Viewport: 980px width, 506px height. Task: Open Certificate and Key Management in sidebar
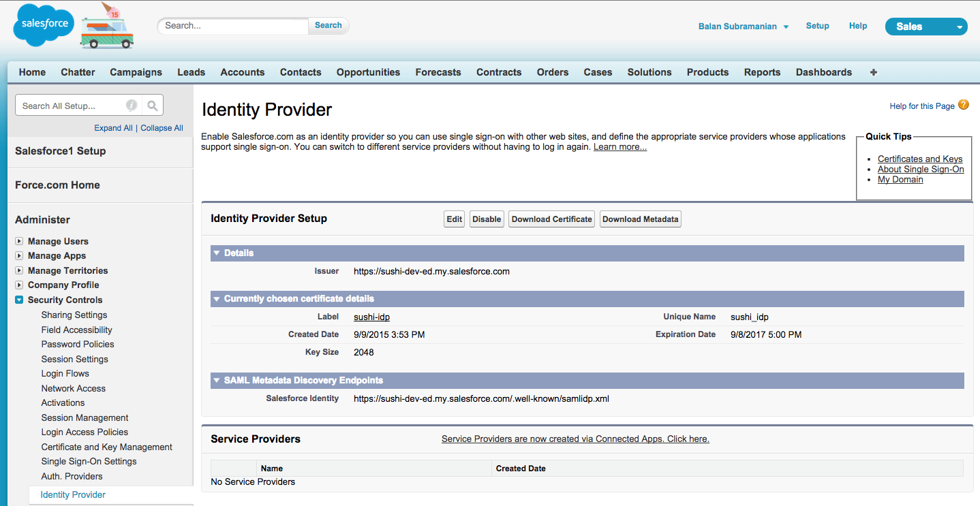click(x=106, y=447)
